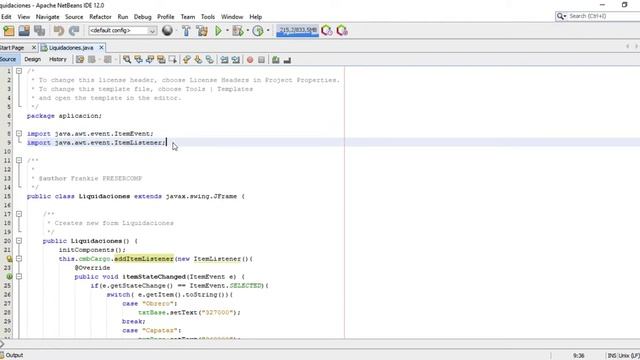The image size is (640, 360).
Task: Switch to the Start Page tab
Action: (x=12, y=48)
